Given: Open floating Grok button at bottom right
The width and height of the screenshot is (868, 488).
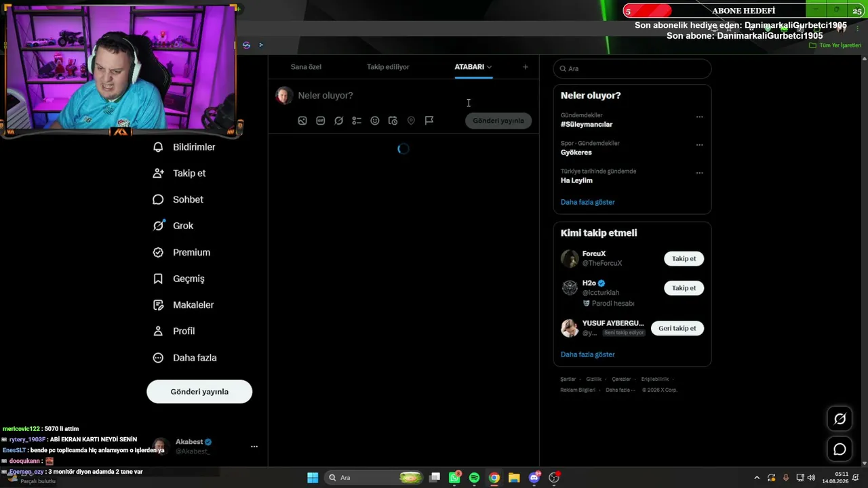Looking at the screenshot, I should pos(840,419).
